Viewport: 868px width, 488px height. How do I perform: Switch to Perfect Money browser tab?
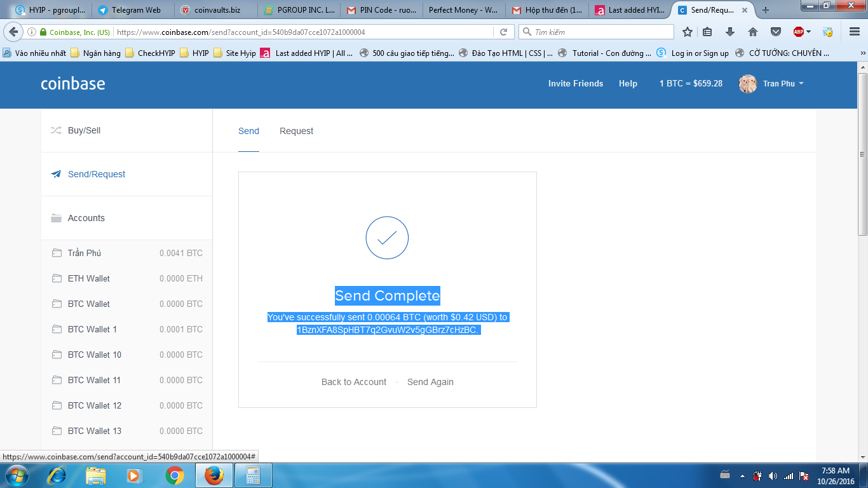464,10
